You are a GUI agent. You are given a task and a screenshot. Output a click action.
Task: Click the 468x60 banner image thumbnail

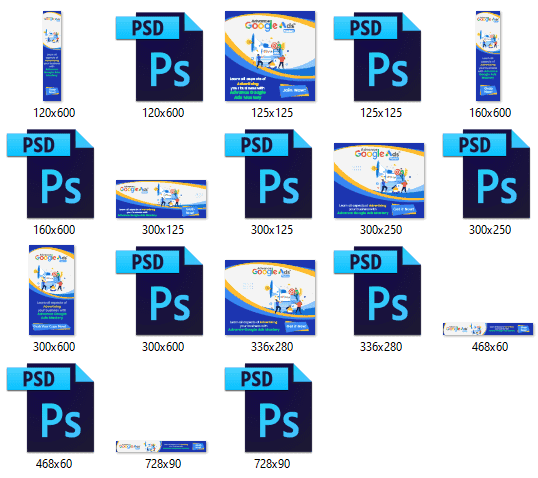click(488, 329)
